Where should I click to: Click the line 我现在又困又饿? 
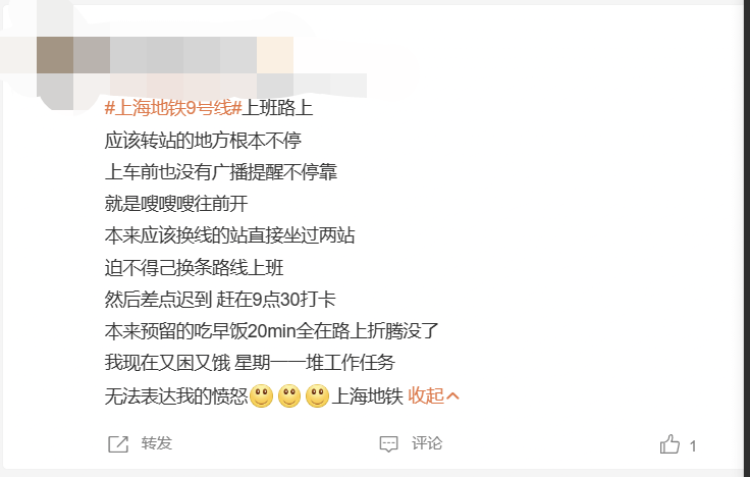click(x=250, y=363)
